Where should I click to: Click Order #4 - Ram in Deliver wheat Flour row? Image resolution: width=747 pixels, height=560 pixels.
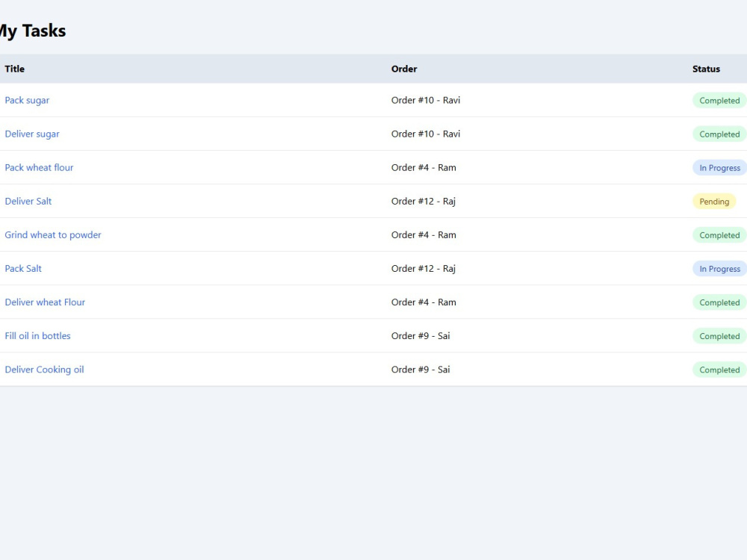(x=424, y=302)
